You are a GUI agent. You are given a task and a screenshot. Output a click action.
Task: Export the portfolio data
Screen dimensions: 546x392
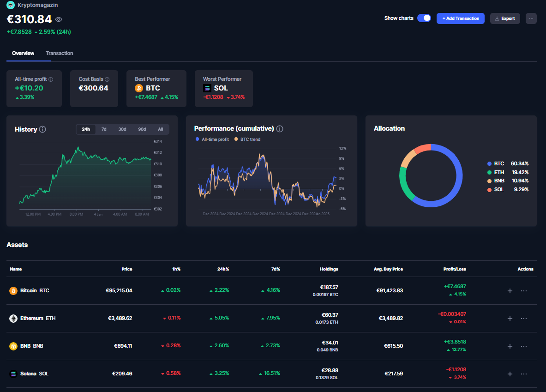tap(505, 18)
